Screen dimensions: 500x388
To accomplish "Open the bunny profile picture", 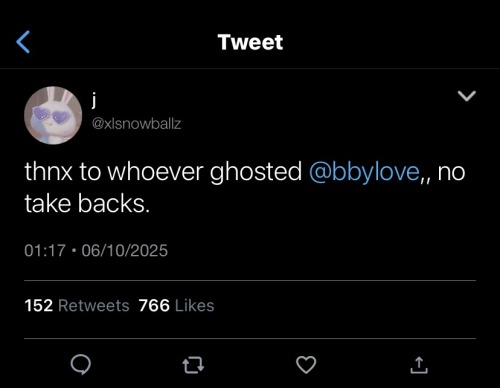I will [53, 115].
